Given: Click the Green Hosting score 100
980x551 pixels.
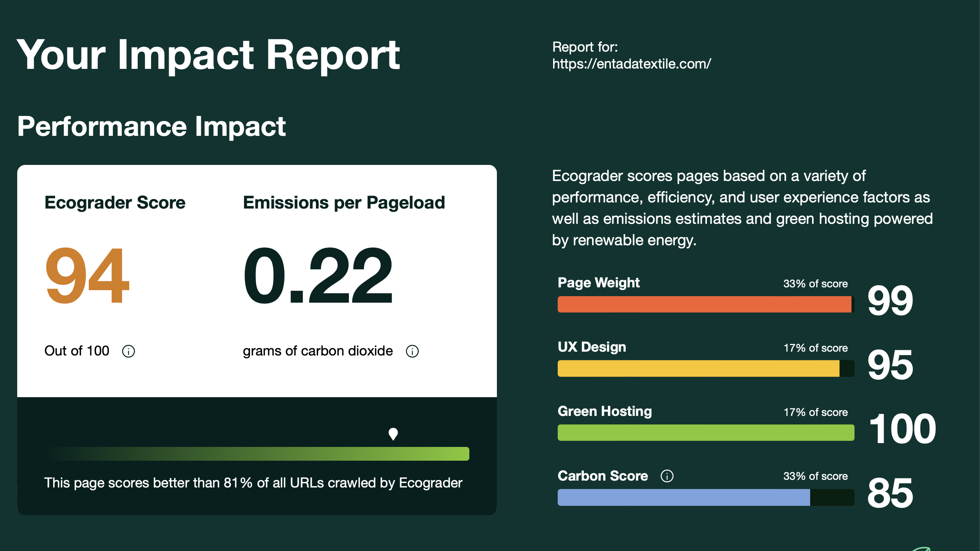Looking at the screenshot, I should (903, 429).
